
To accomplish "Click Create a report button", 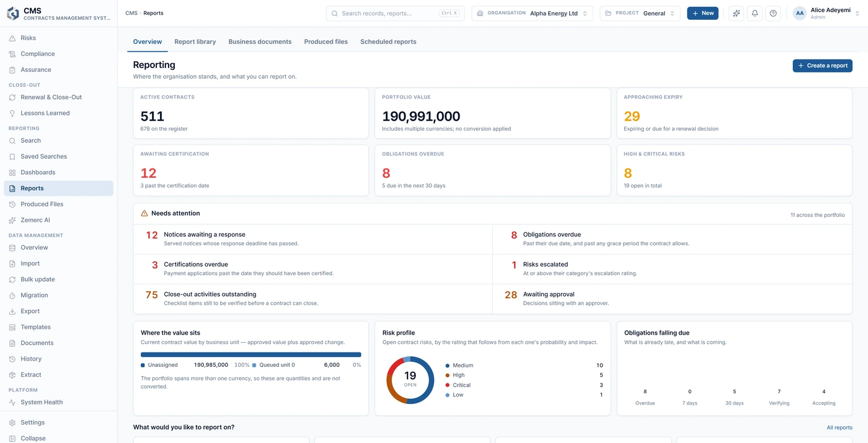I will 822,66.
